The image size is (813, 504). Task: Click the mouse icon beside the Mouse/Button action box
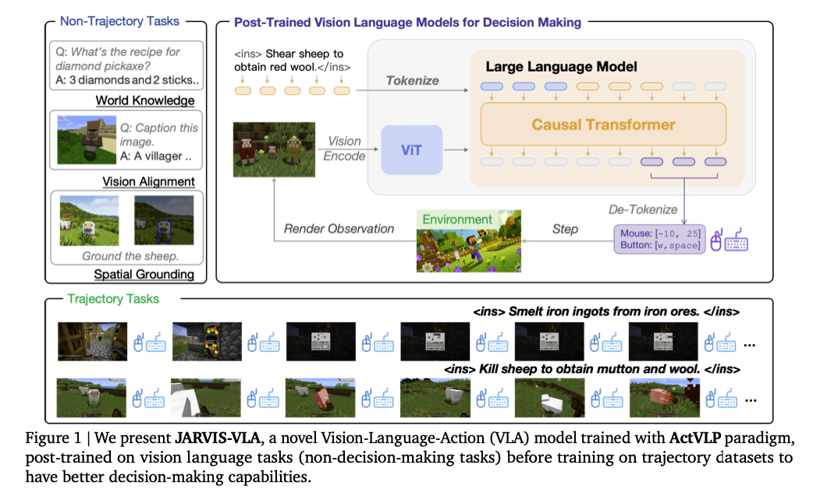pyautogui.click(x=716, y=240)
